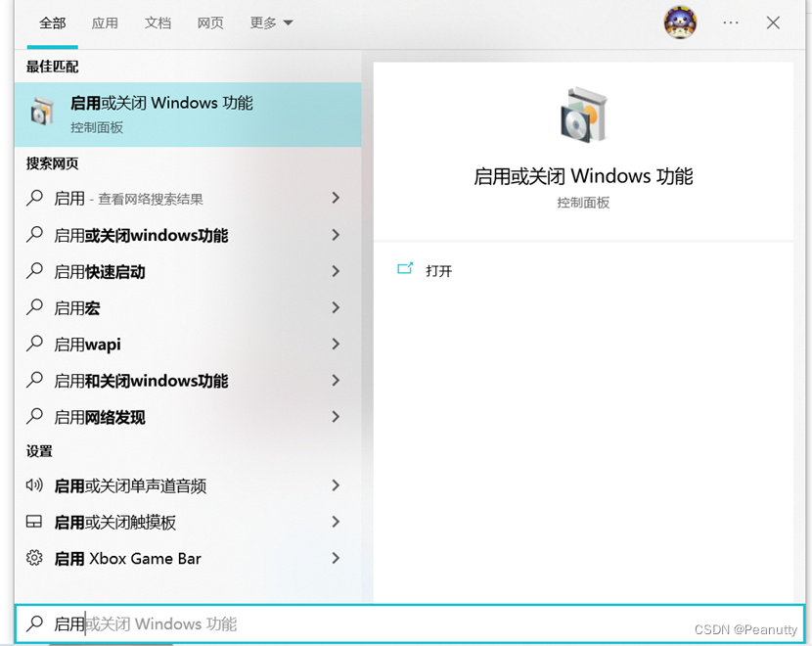Click the large Windows Features icon in preview pane
This screenshot has width=812, height=646.
point(584,115)
